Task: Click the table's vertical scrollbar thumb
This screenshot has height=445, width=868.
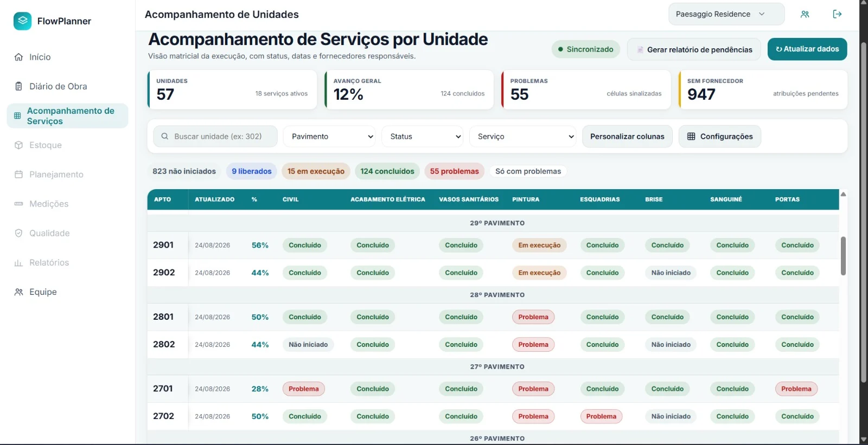Action: pos(843,256)
